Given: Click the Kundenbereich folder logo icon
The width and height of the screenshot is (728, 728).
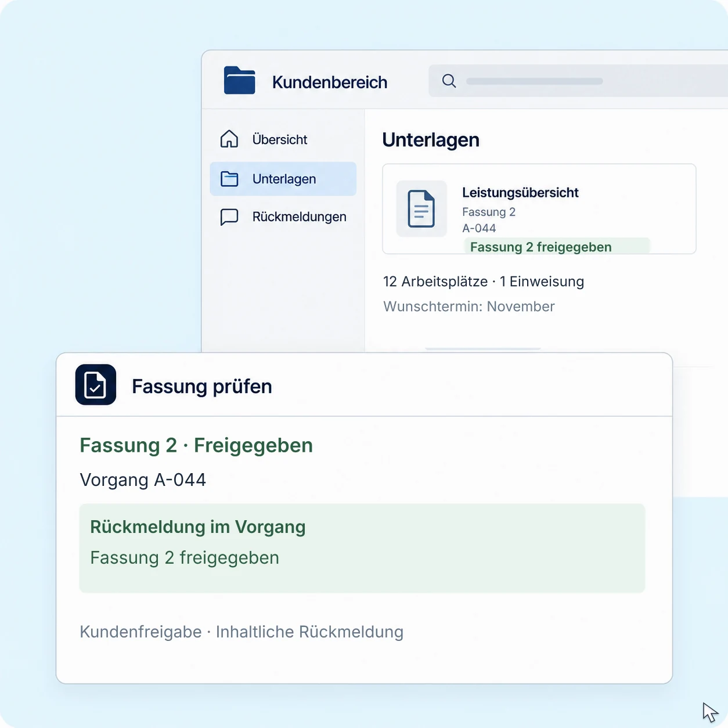Looking at the screenshot, I should point(239,80).
